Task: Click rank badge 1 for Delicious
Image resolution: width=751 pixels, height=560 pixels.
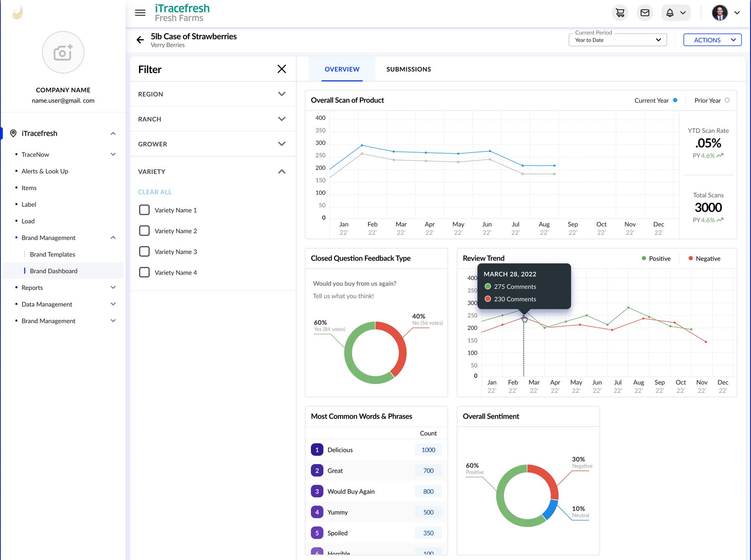Action: (317, 450)
